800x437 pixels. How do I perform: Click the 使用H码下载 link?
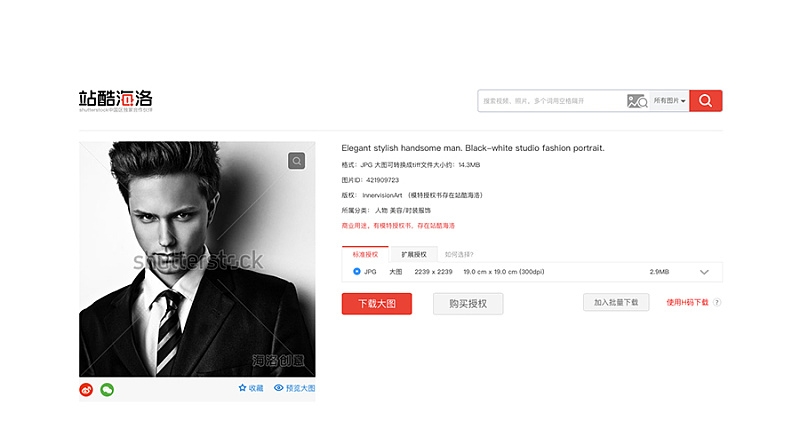687,302
